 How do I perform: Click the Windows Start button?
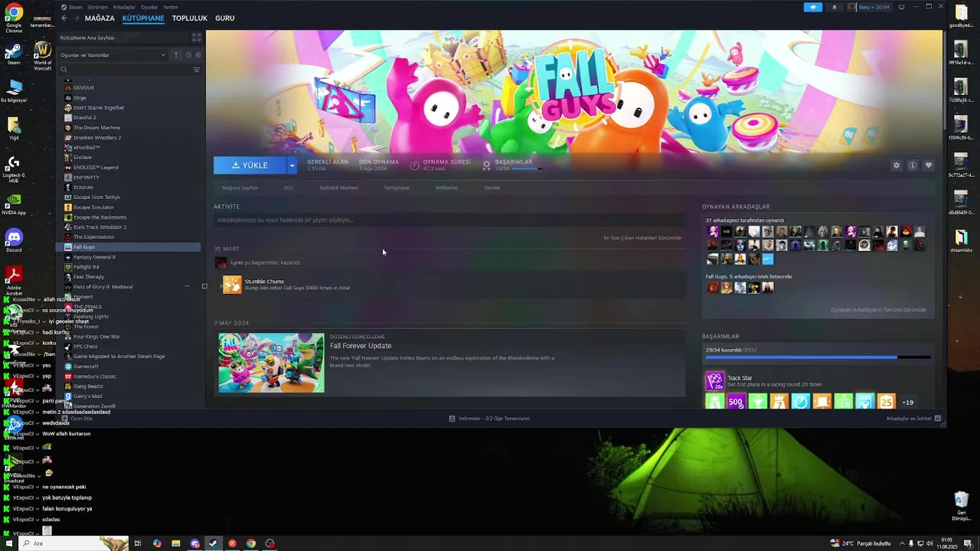click(8, 543)
